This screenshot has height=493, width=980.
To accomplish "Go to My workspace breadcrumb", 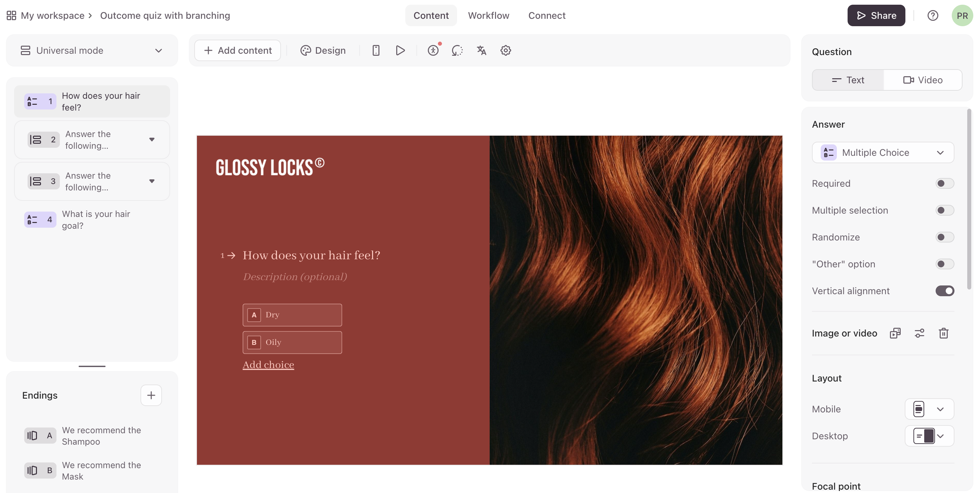I will (x=52, y=15).
